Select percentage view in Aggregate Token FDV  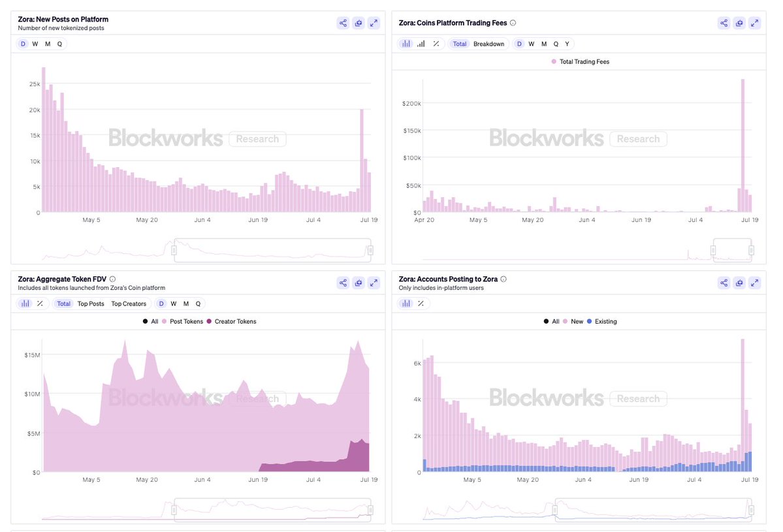pos(40,304)
